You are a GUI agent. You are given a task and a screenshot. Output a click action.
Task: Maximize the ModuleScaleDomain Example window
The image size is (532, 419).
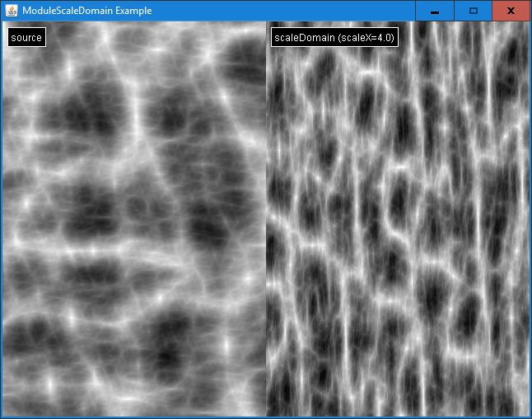pos(473,11)
